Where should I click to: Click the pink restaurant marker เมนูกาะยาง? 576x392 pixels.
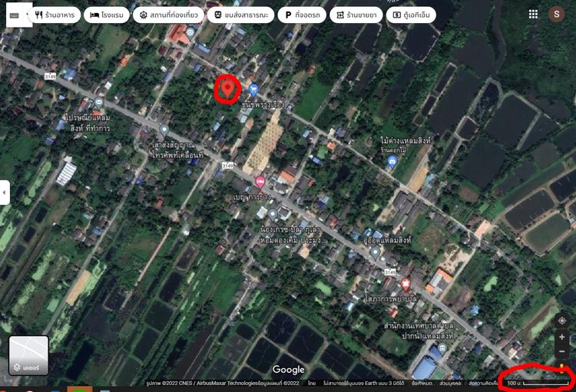tap(260, 182)
